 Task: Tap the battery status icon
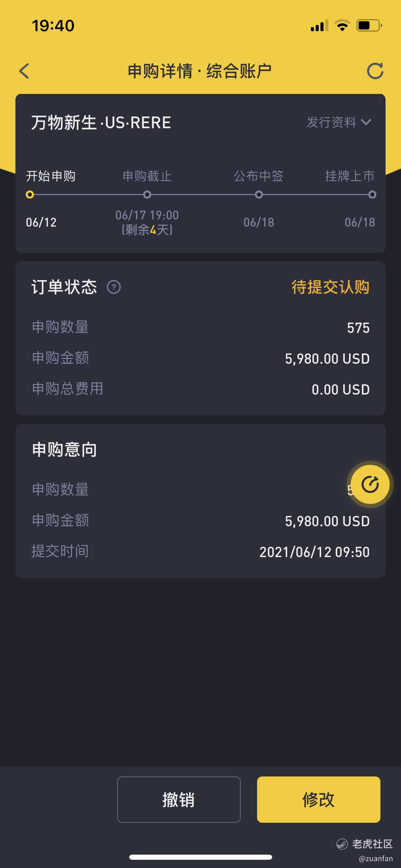[369, 25]
